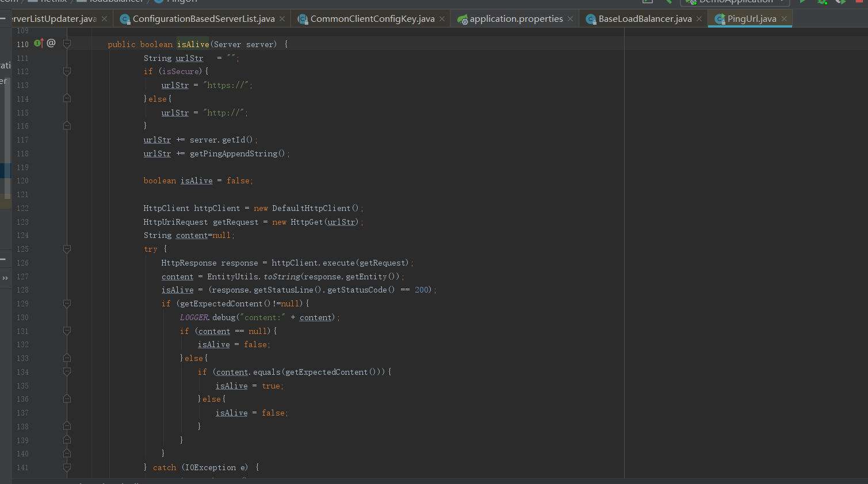Click line number 120 in the gutter
This screenshot has height=484, width=868.
coord(22,181)
